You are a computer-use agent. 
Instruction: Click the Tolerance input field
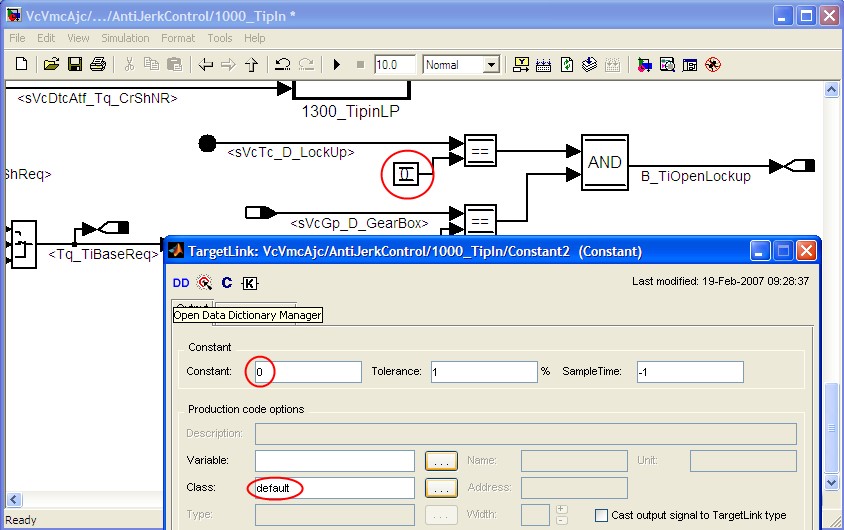tap(484, 372)
